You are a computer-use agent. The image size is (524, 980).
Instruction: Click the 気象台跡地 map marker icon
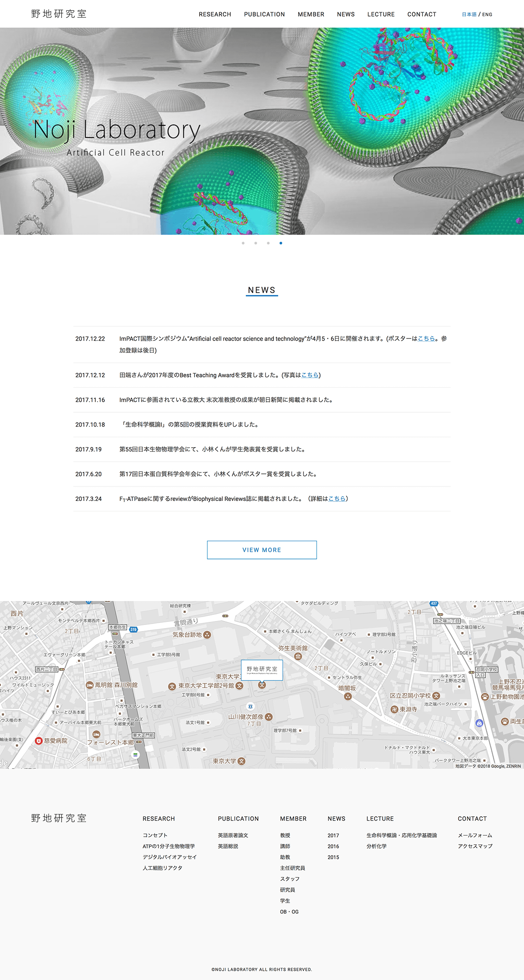click(x=207, y=635)
